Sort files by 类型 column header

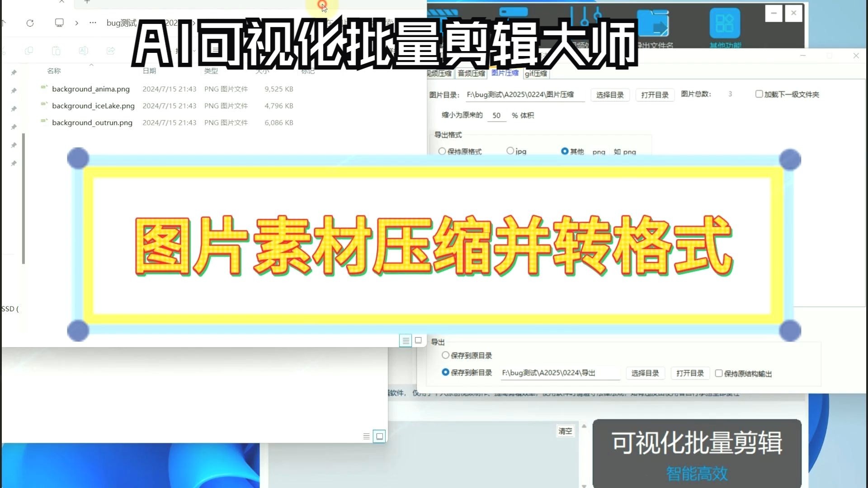[x=211, y=71]
